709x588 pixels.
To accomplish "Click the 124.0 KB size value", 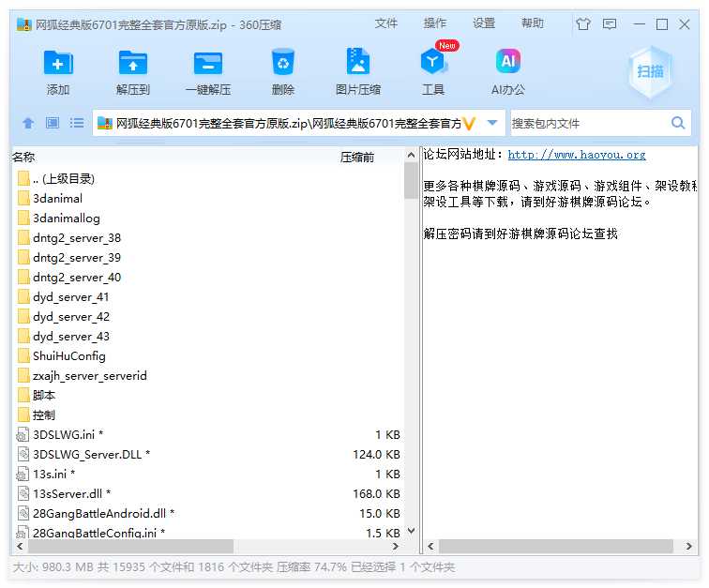I will (376, 454).
